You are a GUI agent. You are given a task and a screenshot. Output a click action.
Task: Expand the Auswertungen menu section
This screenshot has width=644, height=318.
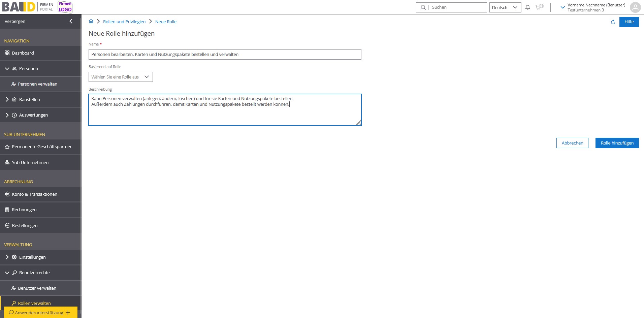click(7, 115)
